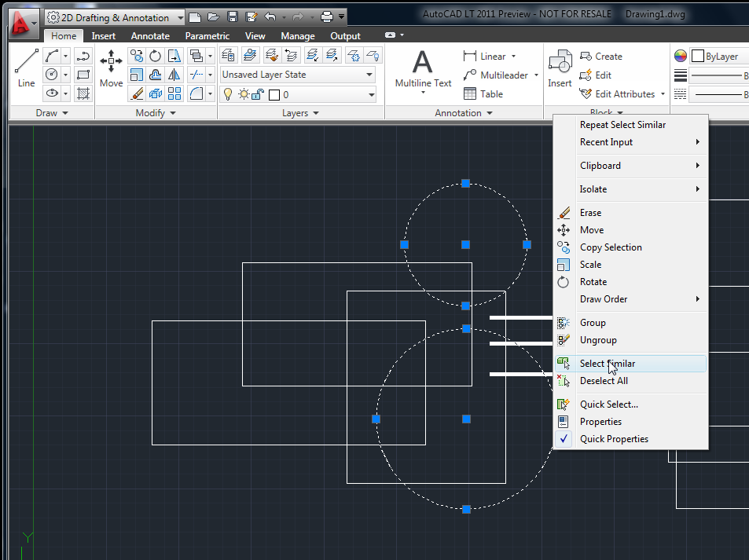Viewport: 749px width, 560px height.
Task: Click the ByLayer color swatch
Action: (696, 56)
